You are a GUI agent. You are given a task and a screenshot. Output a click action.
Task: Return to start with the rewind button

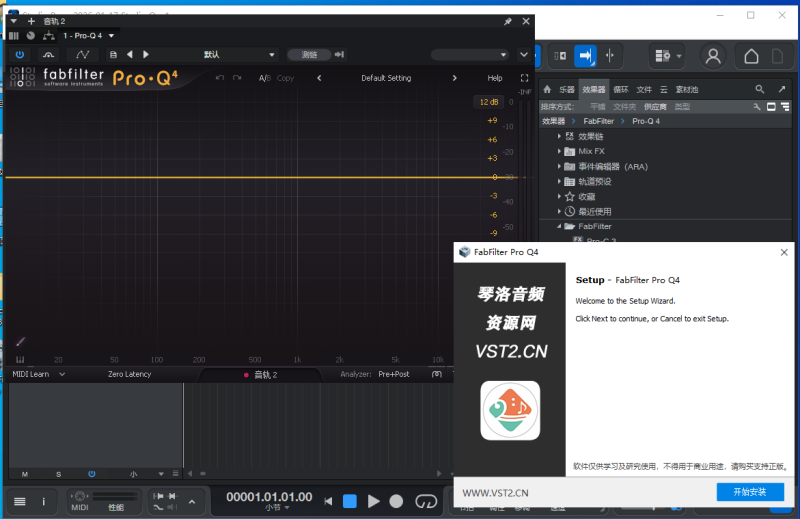(328, 502)
